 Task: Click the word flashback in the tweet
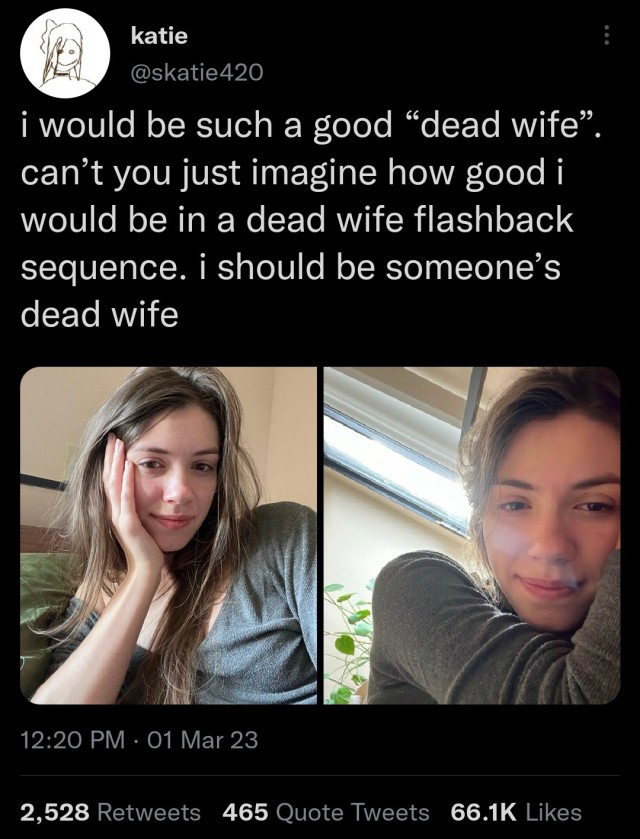(x=492, y=219)
